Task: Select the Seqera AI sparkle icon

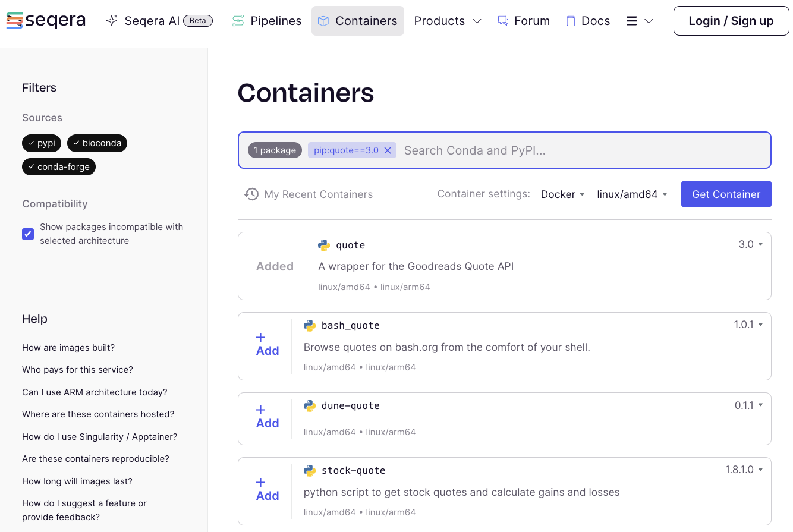Action: [111, 20]
